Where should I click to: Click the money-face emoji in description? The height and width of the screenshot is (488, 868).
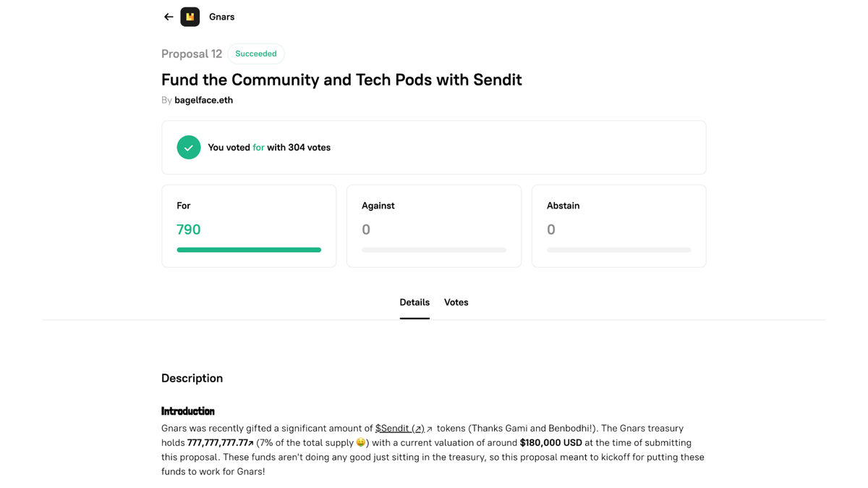361,442
